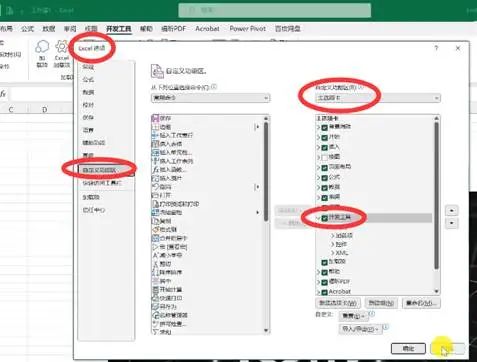This screenshot has width=477, height=362.
Task: Choose the 减小字号 decrease font size icon
Action: (x=155, y=255)
